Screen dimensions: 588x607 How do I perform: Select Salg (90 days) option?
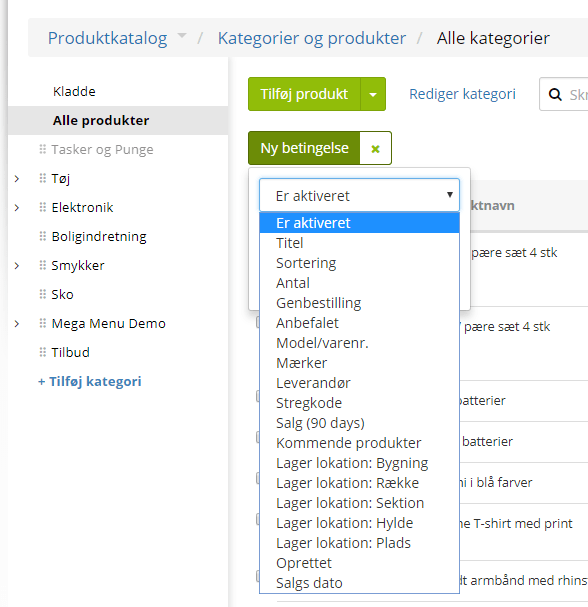[x=359, y=423]
